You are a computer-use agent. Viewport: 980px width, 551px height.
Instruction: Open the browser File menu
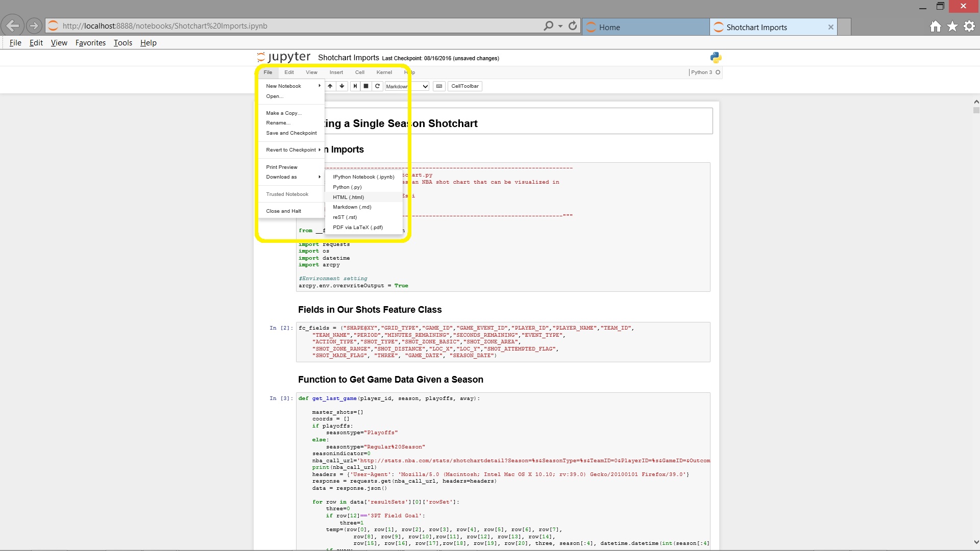tap(15, 43)
